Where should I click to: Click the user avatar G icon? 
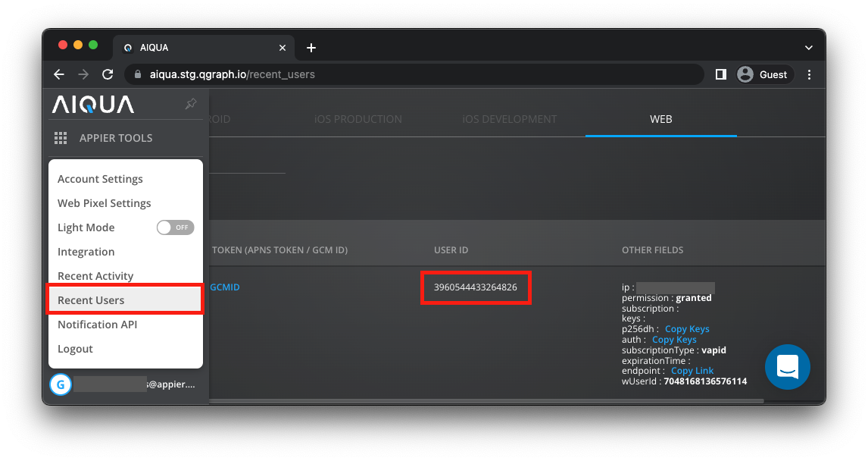point(61,384)
